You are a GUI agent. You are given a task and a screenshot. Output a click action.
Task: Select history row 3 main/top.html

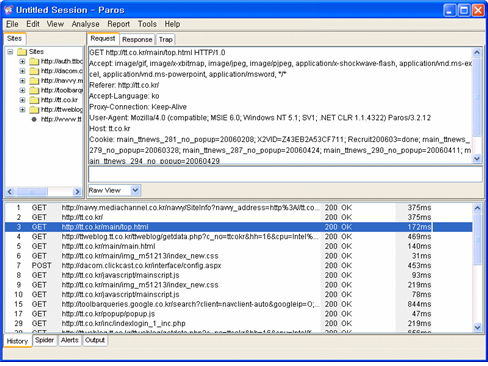238,227
